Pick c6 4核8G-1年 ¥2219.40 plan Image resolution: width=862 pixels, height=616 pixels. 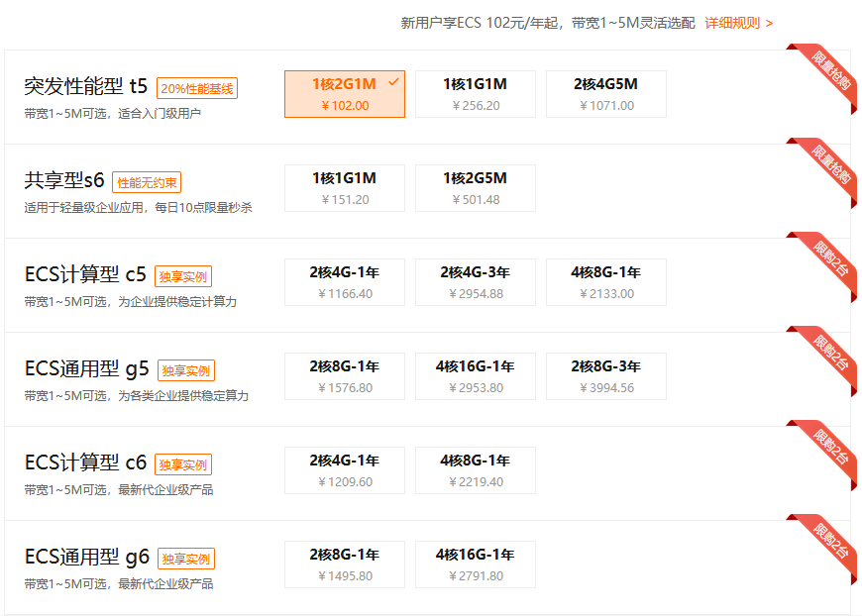[475, 470]
